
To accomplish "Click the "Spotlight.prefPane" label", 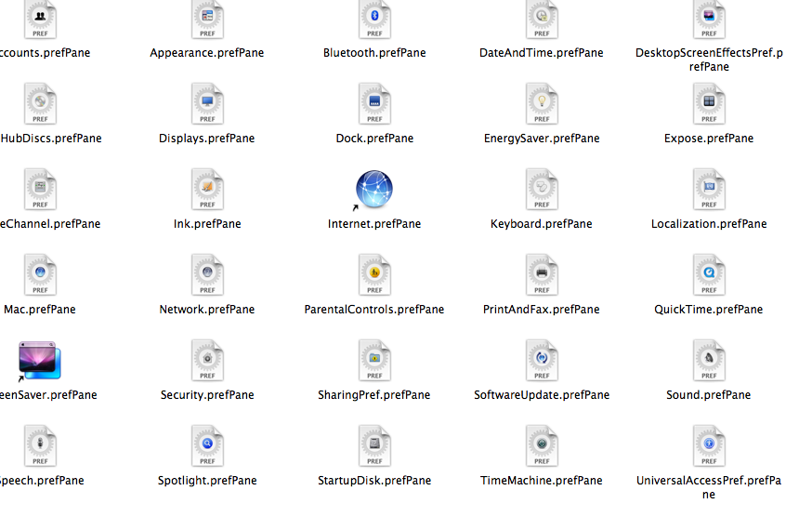I will 207,481.
